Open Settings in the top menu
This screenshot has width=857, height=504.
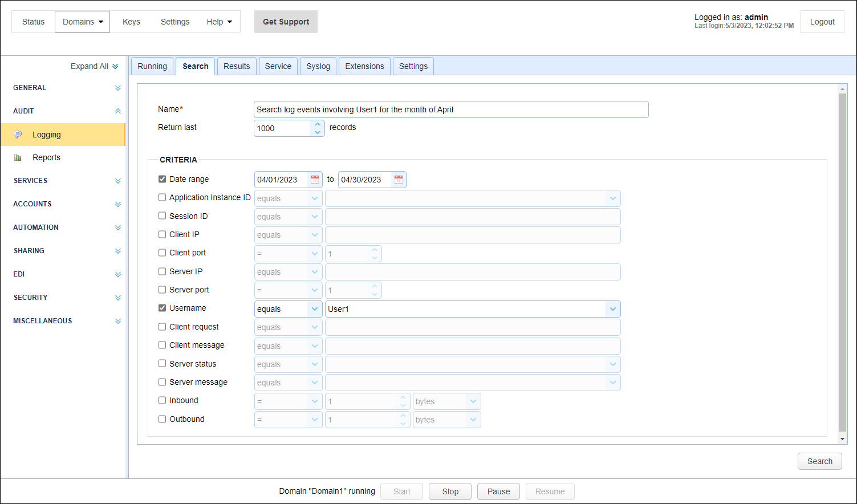tap(175, 22)
